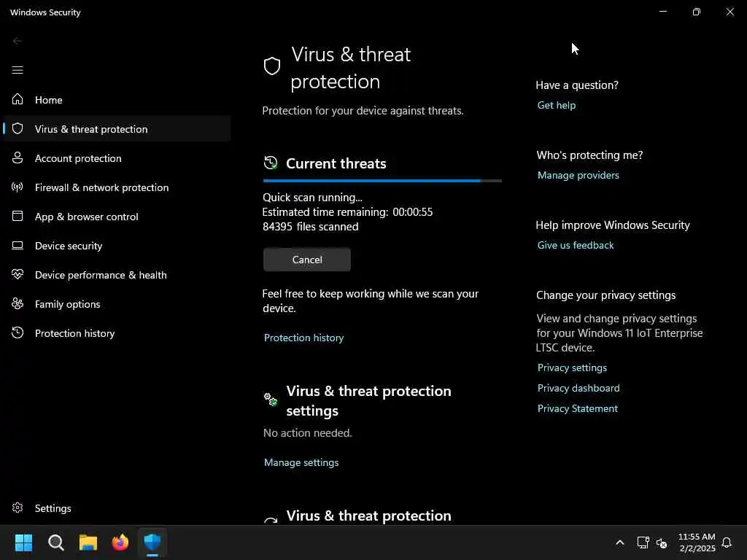The width and height of the screenshot is (747, 560).
Task: Click 'Estimated time remaining: 00:00:55' text
Action: click(347, 212)
